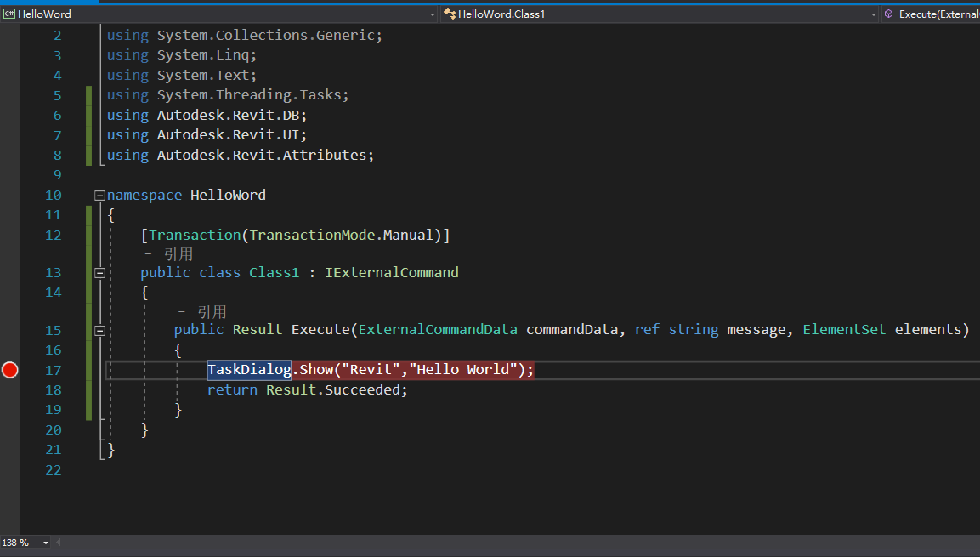Screen dimensions: 980x557
Task: Click the Transaction attribute name
Action: click(x=195, y=235)
